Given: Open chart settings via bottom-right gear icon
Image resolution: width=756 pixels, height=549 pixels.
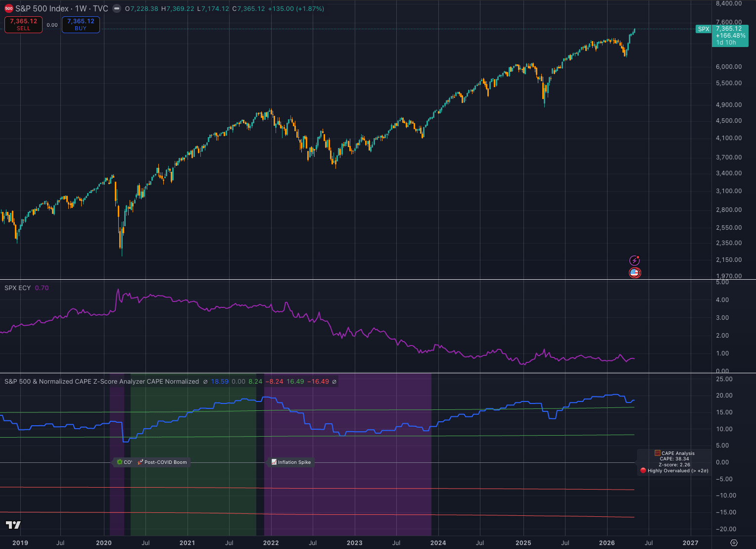Looking at the screenshot, I should click(x=734, y=543).
